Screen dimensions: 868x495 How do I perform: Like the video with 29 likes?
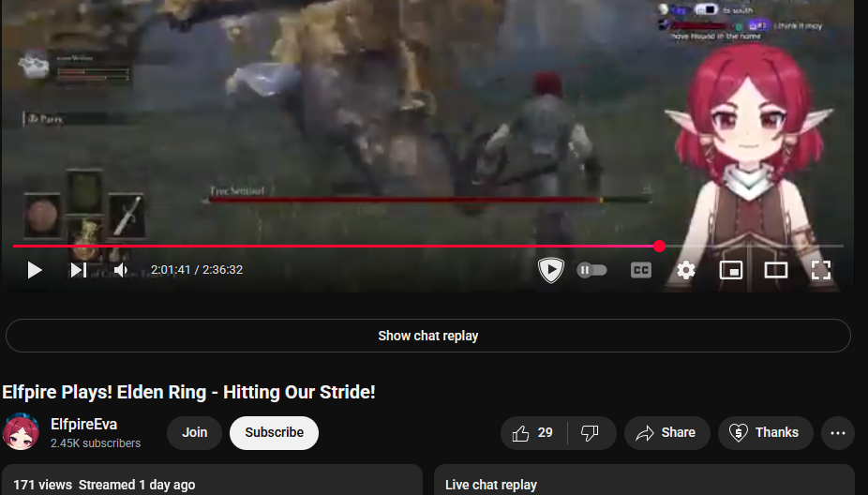(533, 432)
